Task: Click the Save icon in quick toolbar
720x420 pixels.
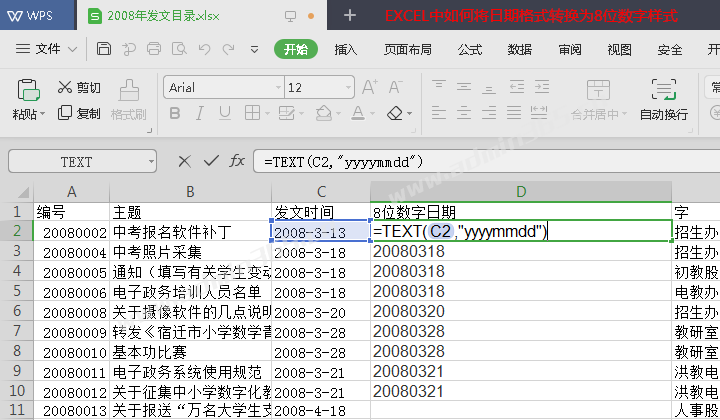Action: click(104, 49)
